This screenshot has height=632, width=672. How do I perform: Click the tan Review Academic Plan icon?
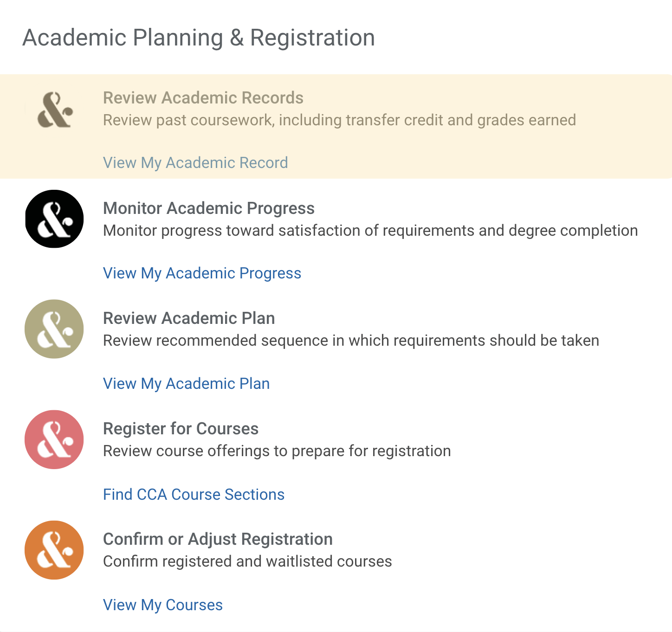tap(54, 329)
